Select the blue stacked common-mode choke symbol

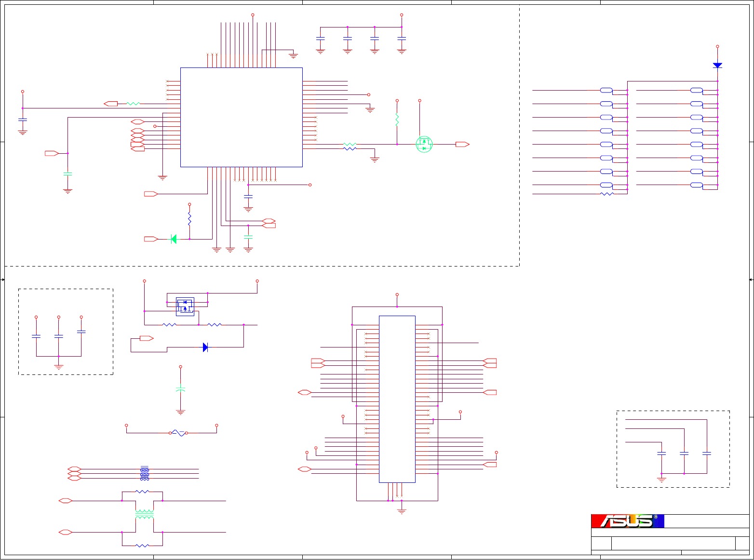tap(145, 473)
